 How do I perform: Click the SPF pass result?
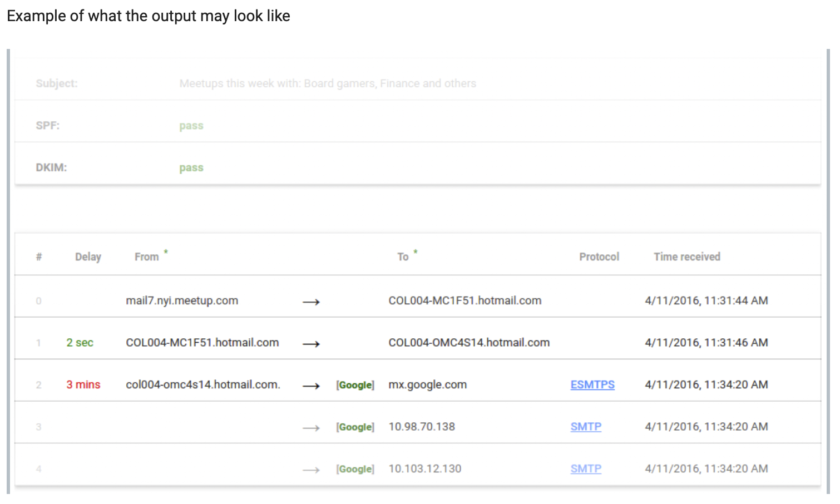pyautogui.click(x=191, y=126)
